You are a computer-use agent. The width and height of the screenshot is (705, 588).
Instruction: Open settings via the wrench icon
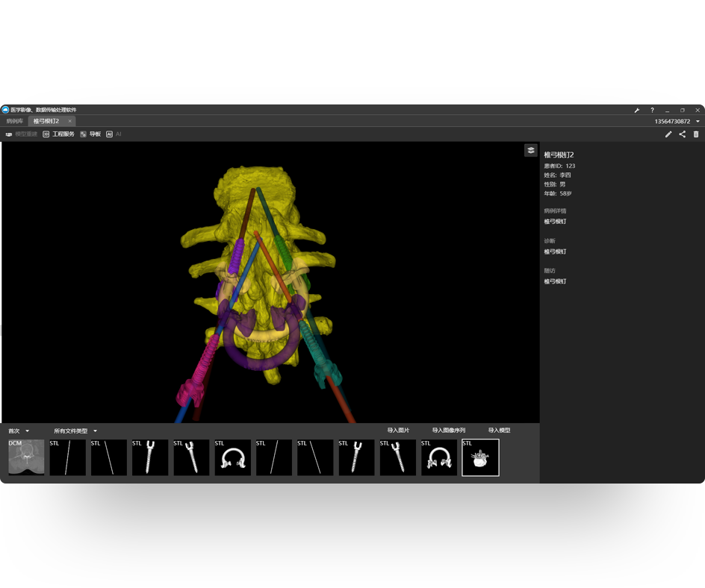[x=637, y=110]
